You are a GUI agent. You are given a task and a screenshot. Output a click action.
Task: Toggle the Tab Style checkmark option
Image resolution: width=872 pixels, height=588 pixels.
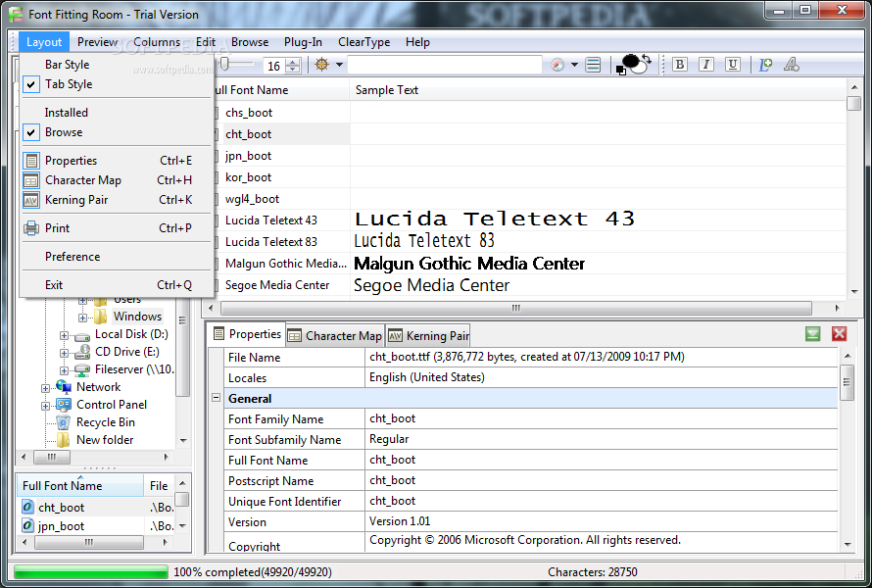coord(31,84)
